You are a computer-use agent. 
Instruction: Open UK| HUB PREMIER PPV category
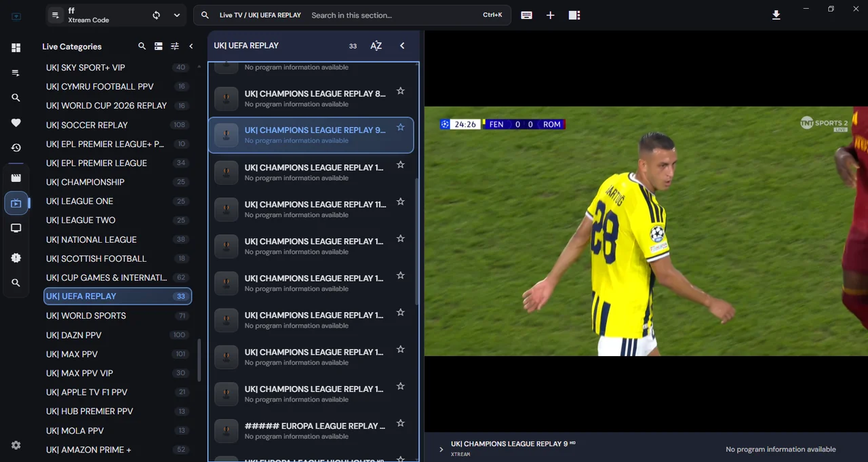pyautogui.click(x=117, y=411)
